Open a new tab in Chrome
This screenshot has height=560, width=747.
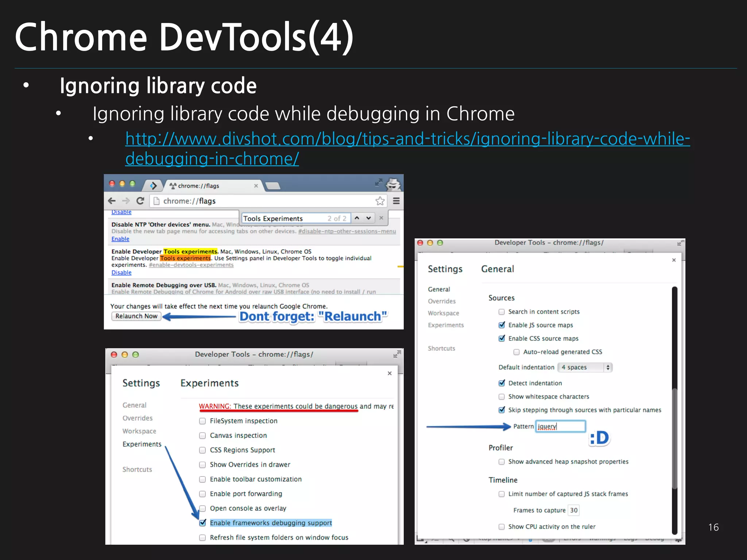tap(273, 186)
